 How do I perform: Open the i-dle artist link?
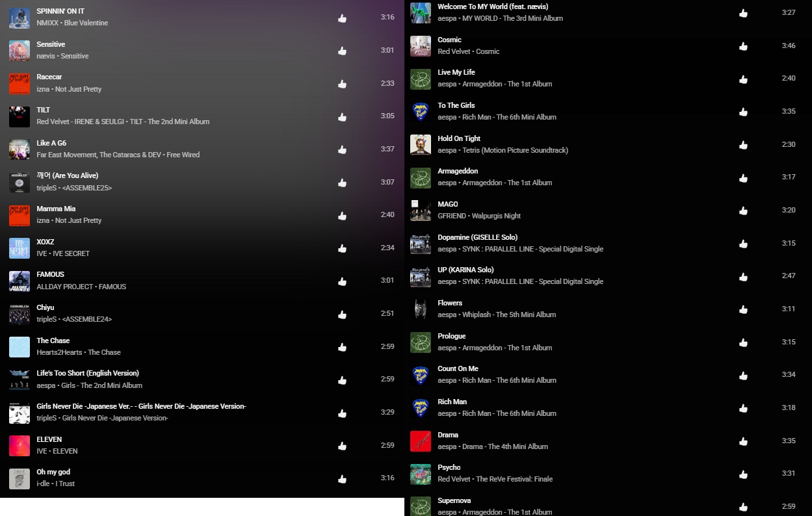[x=44, y=484]
